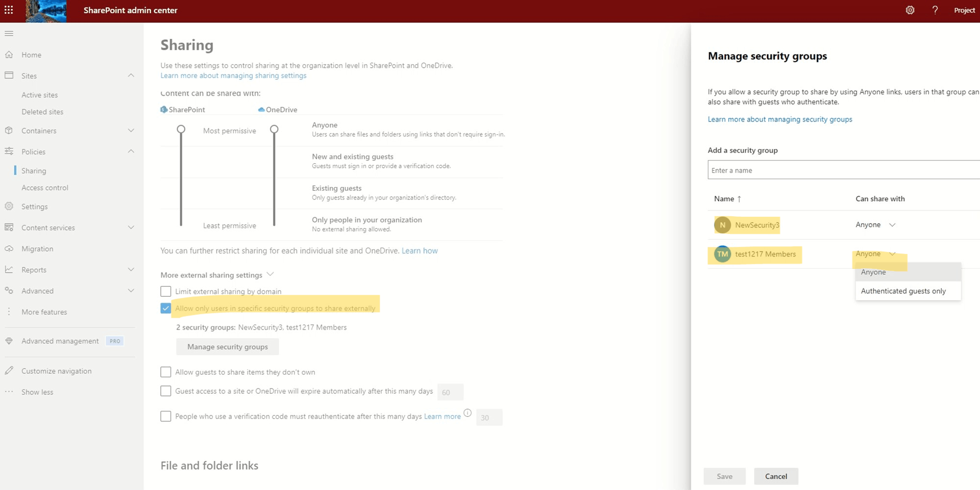Viewport: 980px width, 490px height.
Task: Click the Enter a name field
Action: tap(844, 170)
